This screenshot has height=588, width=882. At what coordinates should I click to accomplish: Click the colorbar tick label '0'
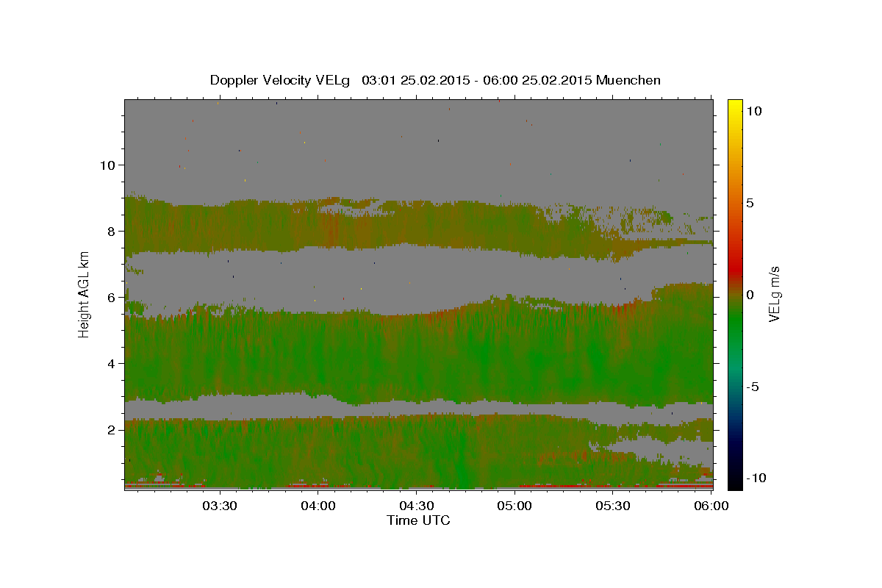[750, 295]
